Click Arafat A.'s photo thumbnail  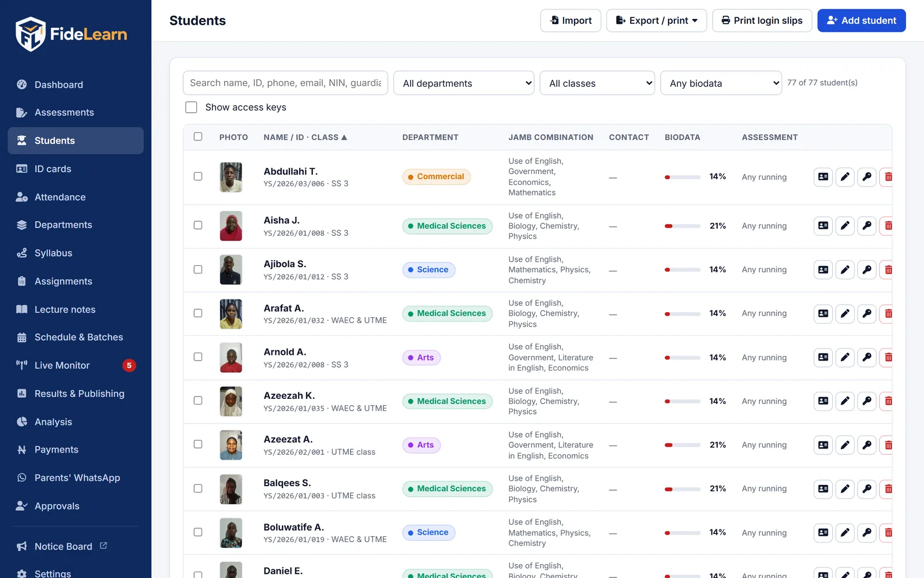coord(231,314)
